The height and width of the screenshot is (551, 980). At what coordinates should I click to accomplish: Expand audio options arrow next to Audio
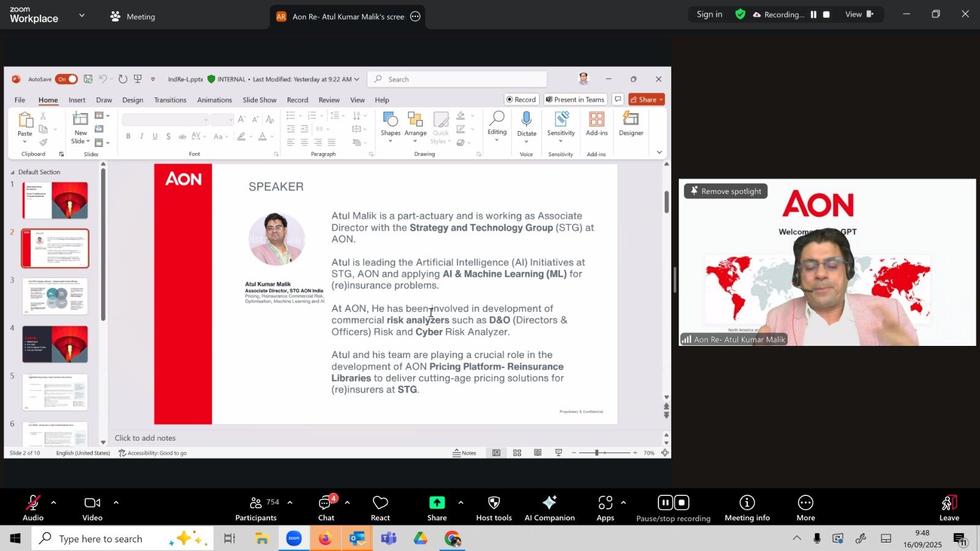point(54,503)
